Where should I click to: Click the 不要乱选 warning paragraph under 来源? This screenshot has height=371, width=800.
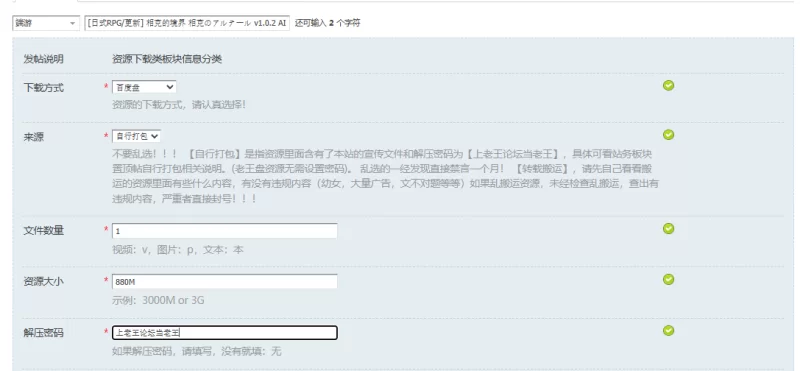(385, 176)
